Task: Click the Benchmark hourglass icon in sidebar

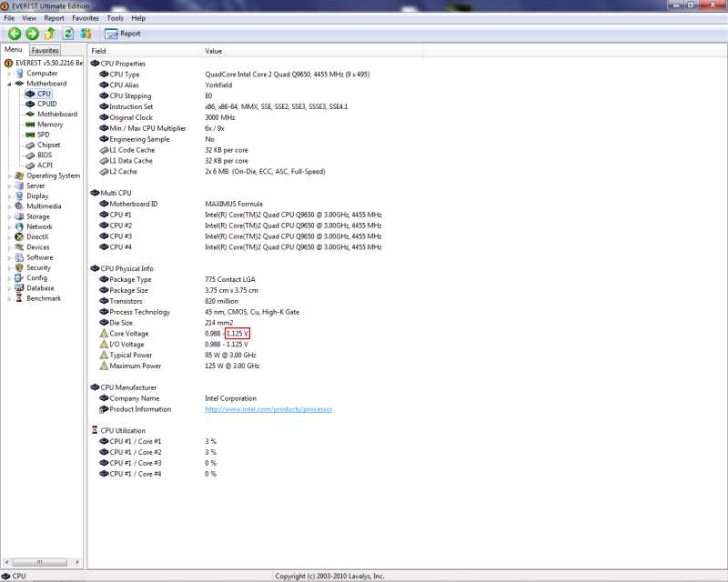Action: point(19,298)
